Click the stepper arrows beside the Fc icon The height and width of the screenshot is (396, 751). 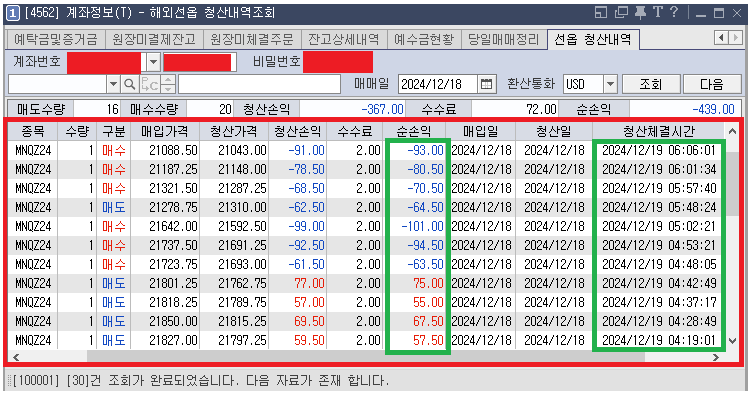point(168,85)
